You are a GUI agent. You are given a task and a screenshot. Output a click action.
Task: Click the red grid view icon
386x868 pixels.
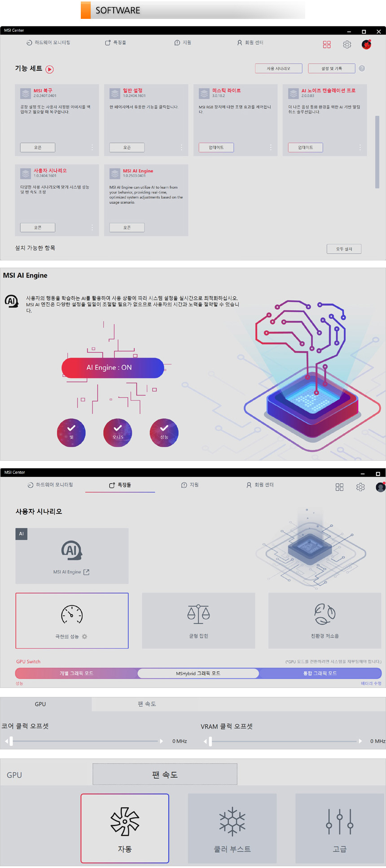click(x=327, y=44)
